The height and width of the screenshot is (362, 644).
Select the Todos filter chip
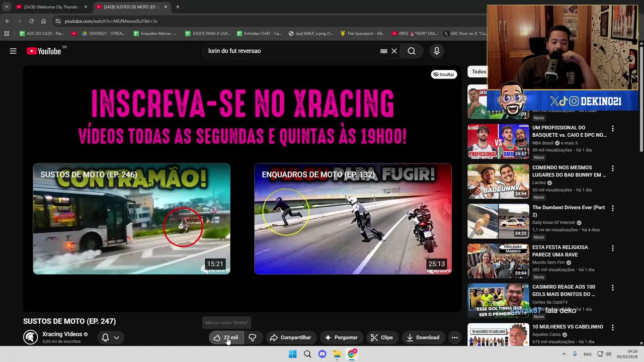point(478,71)
